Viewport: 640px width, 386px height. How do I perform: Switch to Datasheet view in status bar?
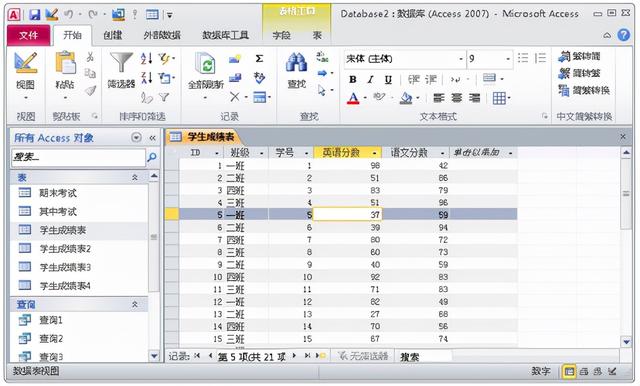coord(569,371)
